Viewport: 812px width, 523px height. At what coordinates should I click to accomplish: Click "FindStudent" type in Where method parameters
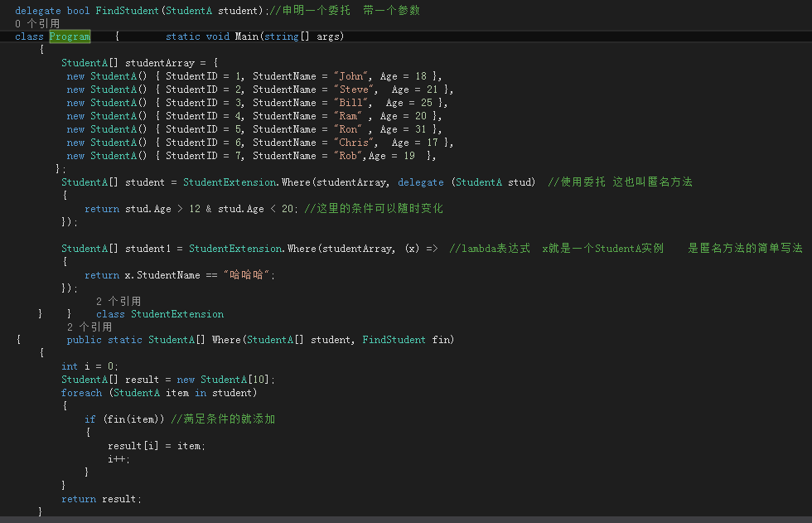click(x=394, y=340)
